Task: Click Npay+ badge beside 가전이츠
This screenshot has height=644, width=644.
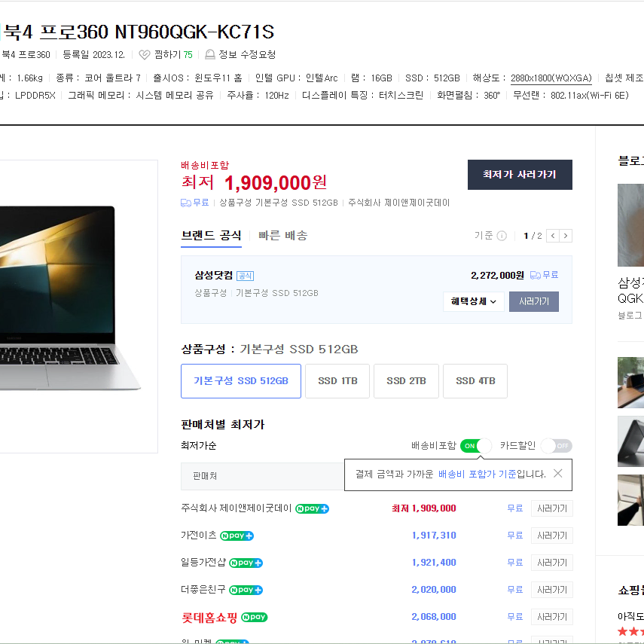Action: pos(237,536)
